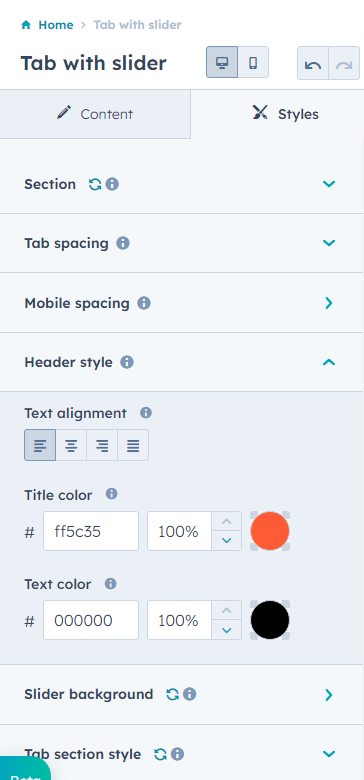Click the reset icon beside Section

pyautogui.click(x=94, y=185)
